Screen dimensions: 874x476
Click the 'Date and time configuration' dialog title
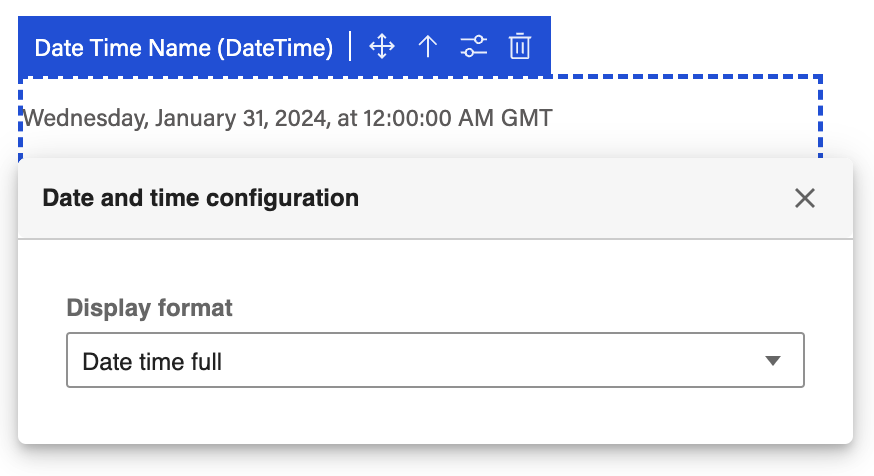(200, 198)
